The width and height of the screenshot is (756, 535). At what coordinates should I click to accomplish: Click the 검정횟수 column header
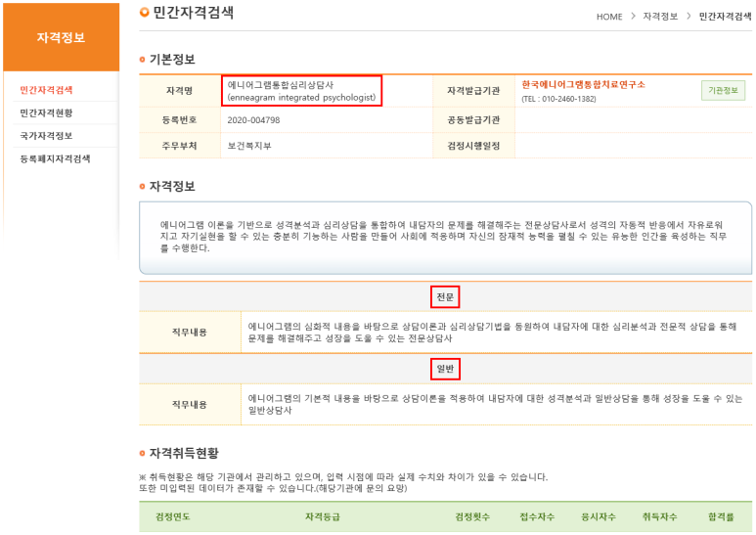tap(472, 516)
